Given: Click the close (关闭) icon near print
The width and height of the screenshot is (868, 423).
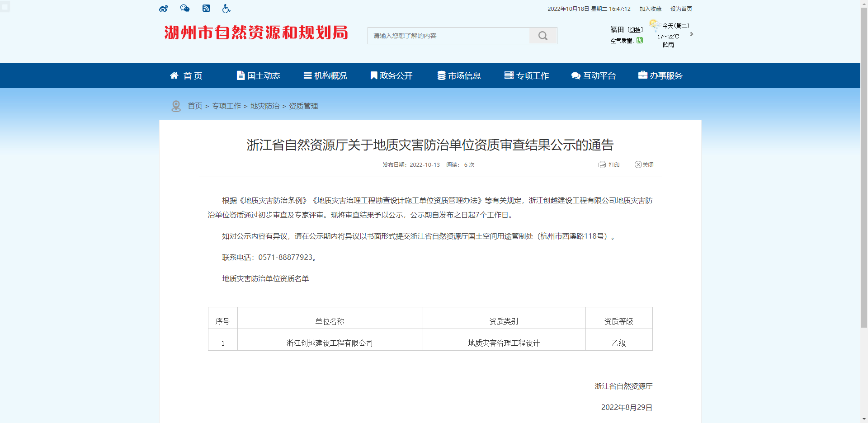Looking at the screenshot, I should [x=638, y=164].
